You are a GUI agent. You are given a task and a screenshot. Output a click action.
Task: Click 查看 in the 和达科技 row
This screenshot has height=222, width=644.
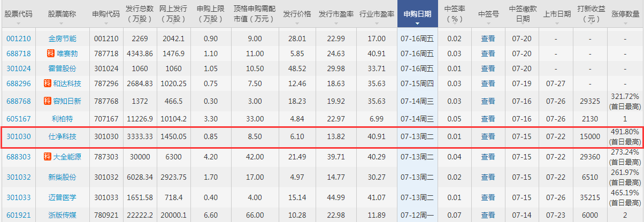click(488, 83)
